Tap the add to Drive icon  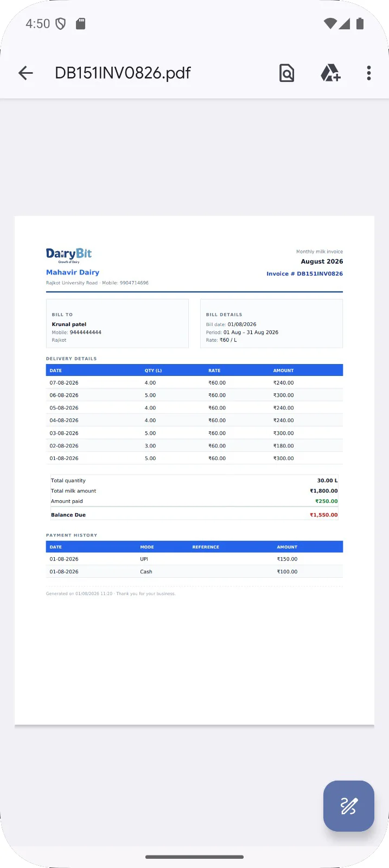tap(330, 73)
